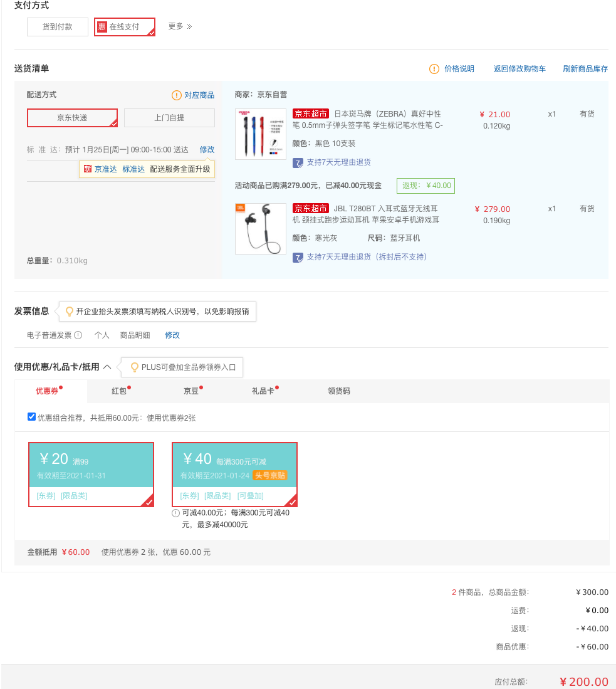Screen dimensions: 616x689
Task: Toggle 优惠组合推荐 checkbox
Action: pos(31,417)
